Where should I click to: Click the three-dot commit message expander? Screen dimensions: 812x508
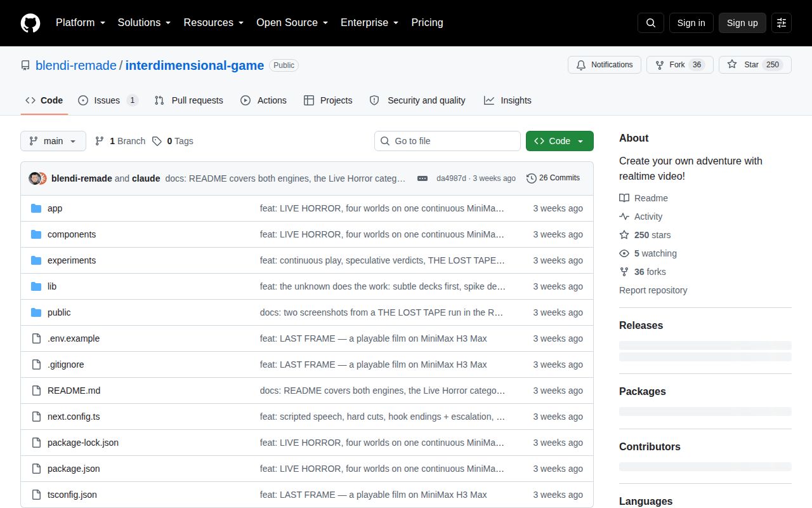[x=422, y=178]
